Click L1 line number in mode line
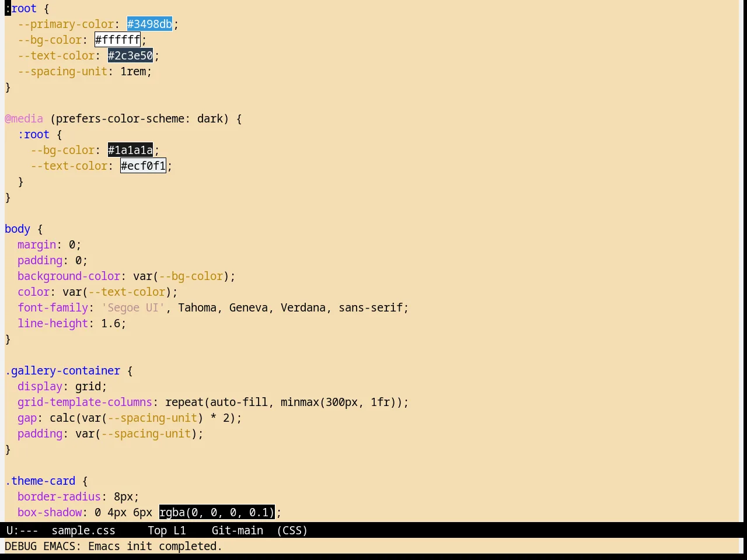747x560 pixels. (180, 530)
